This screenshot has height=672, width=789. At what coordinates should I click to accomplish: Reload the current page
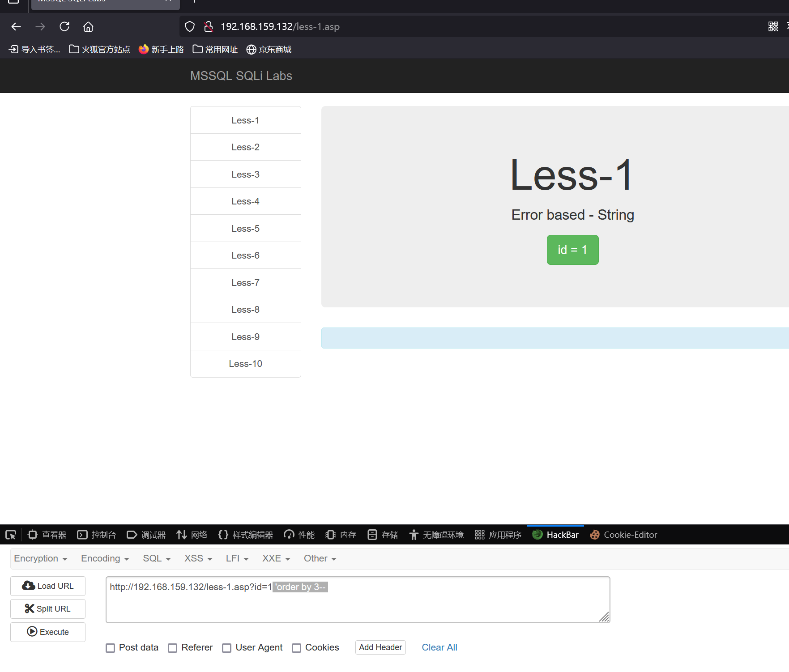coord(64,26)
